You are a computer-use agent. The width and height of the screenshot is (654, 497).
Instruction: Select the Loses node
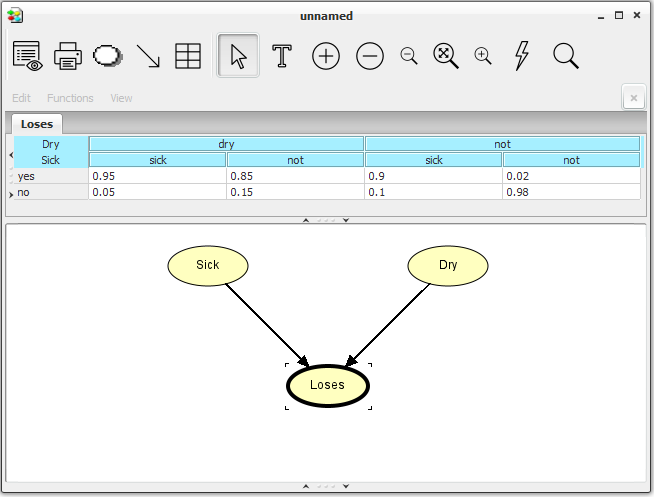coord(328,385)
